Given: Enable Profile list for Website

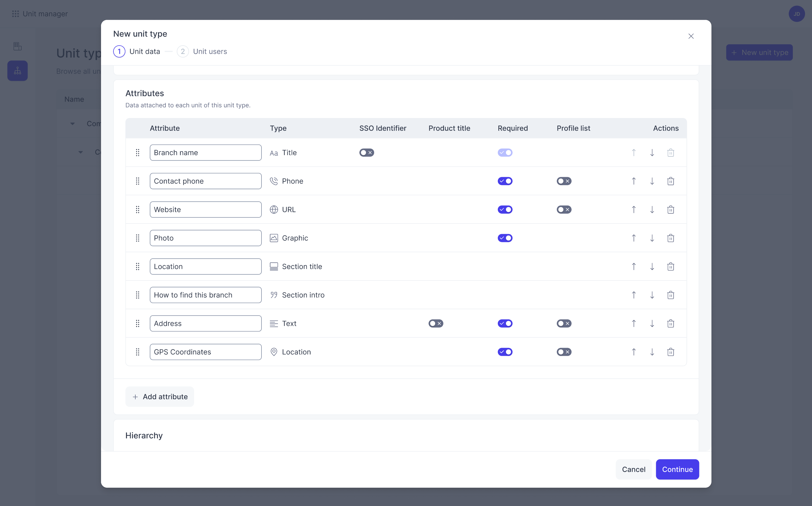Looking at the screenshot, I should [564, 210].
